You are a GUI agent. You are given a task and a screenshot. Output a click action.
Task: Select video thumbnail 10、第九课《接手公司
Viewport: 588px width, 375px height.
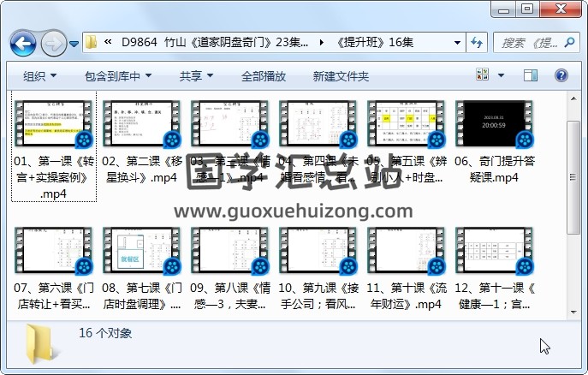pyautogui.click(x=318, y=250)
